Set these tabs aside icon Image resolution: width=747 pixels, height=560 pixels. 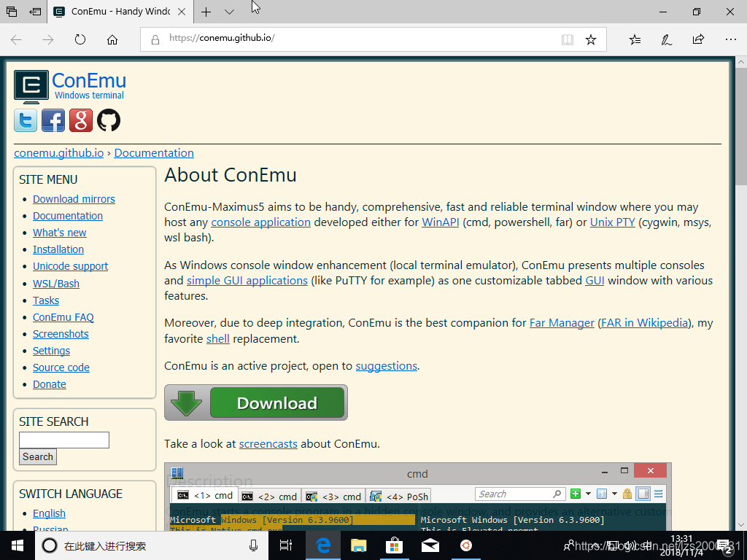35,12
